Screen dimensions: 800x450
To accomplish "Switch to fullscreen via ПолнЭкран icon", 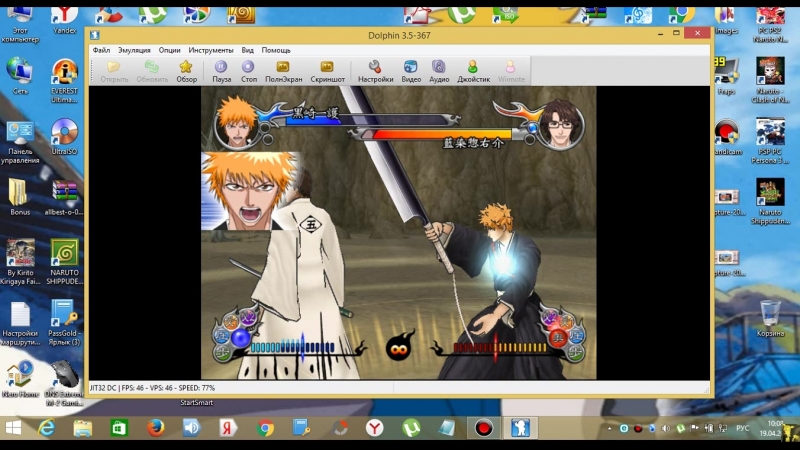I will (x=283, y=71).
